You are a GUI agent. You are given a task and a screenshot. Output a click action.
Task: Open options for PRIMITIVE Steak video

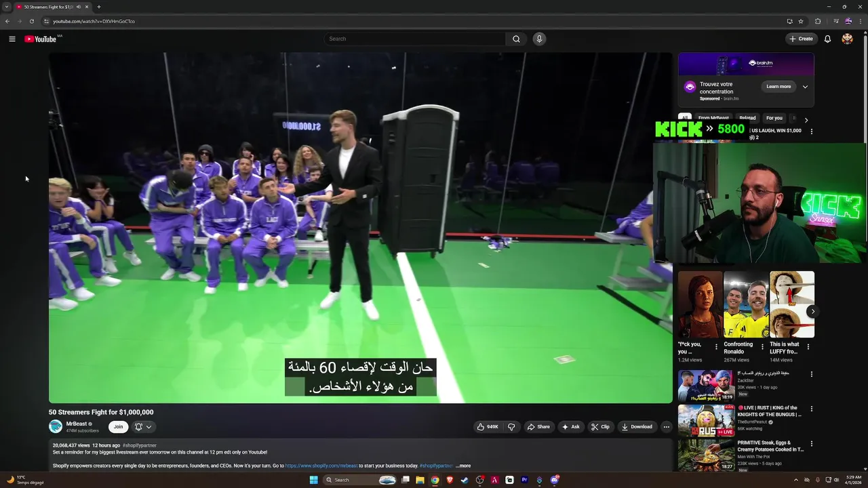[811, 443]
